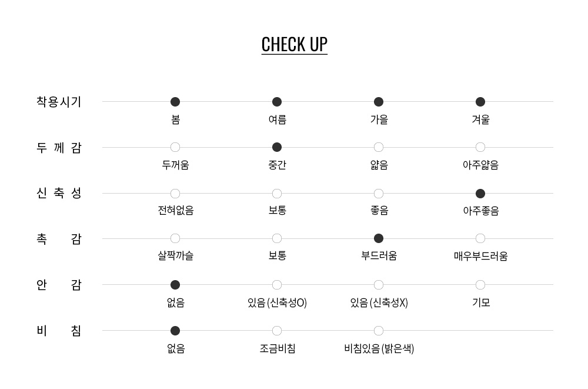Viewport: 588px width, 389px height.
Task: Choose 있음(신축성O) lining radio dot
Action: [x=277, y=285]
